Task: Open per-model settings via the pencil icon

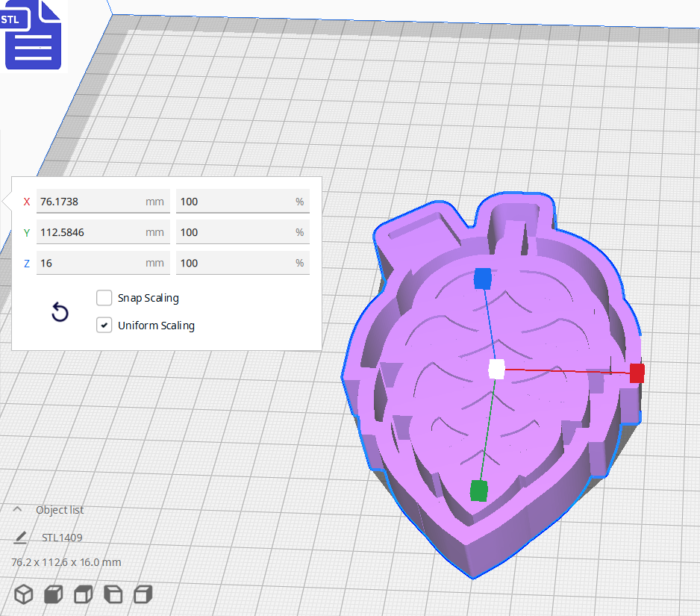Action: tap(20, 537)
